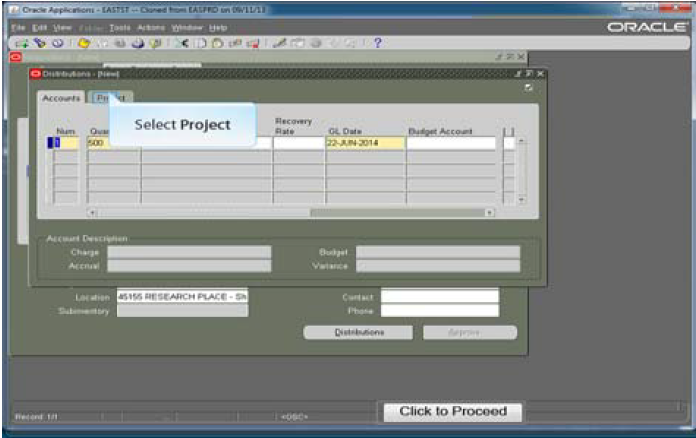The width and height of the screenshot is (696, 438).
Task: Click the Budget Account cell in row 1
Action: tap(451, 143)
